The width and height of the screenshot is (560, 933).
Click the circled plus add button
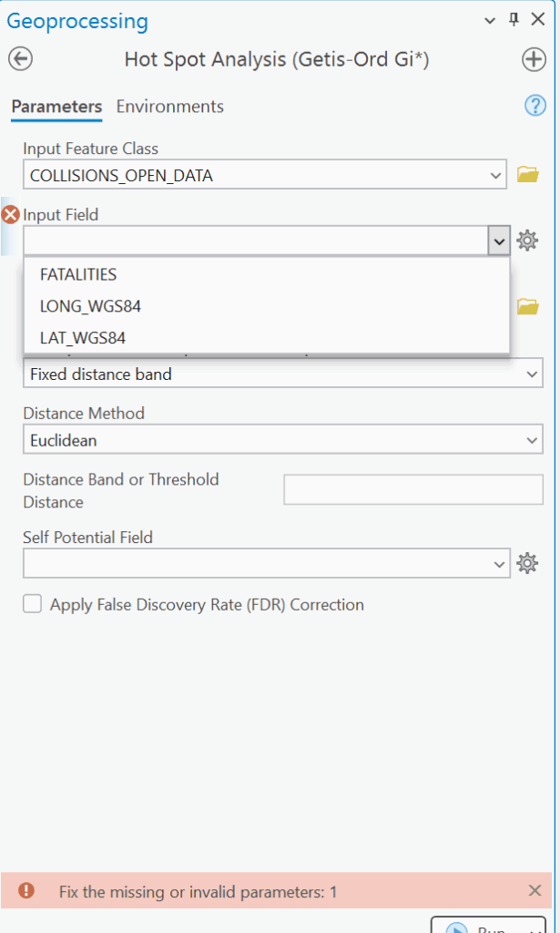coord(534,59)
